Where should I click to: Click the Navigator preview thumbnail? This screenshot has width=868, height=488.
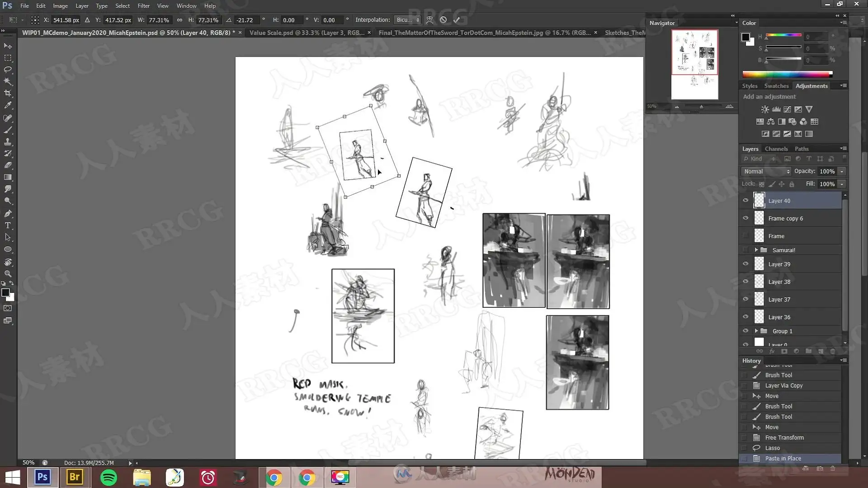pos(694,64)
